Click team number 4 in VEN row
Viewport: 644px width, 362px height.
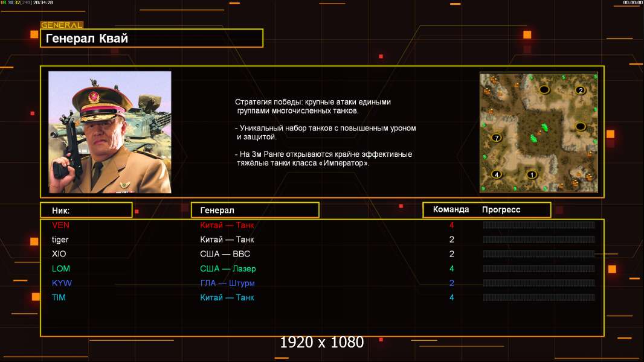(x=451, y=224)
